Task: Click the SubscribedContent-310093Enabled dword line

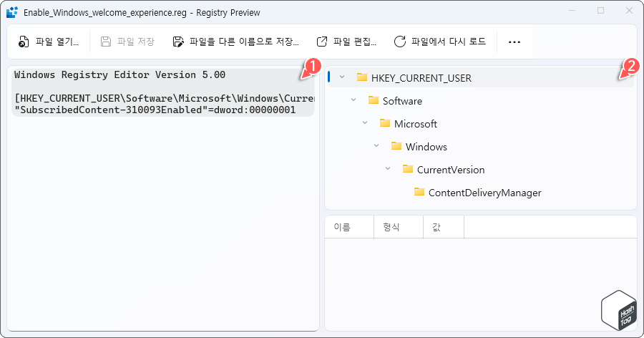Action: coord(155,110)
